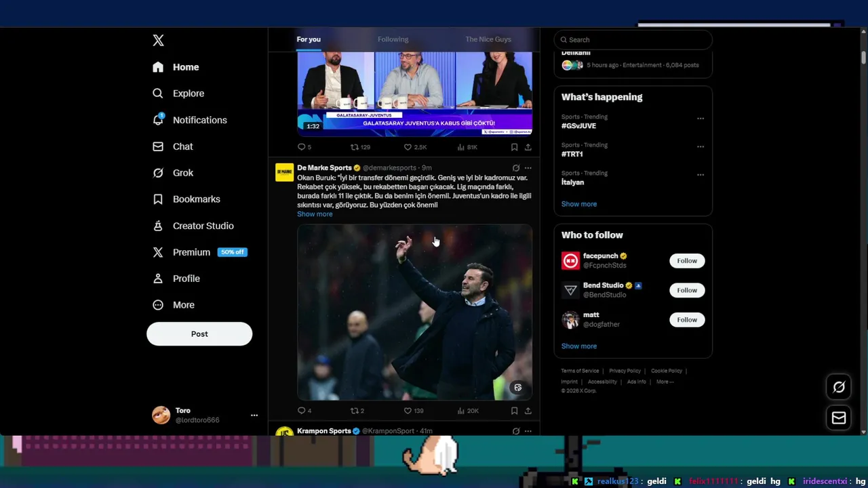Follow facepunch
This screenshot has height=488, width=868.
point(687,261)
